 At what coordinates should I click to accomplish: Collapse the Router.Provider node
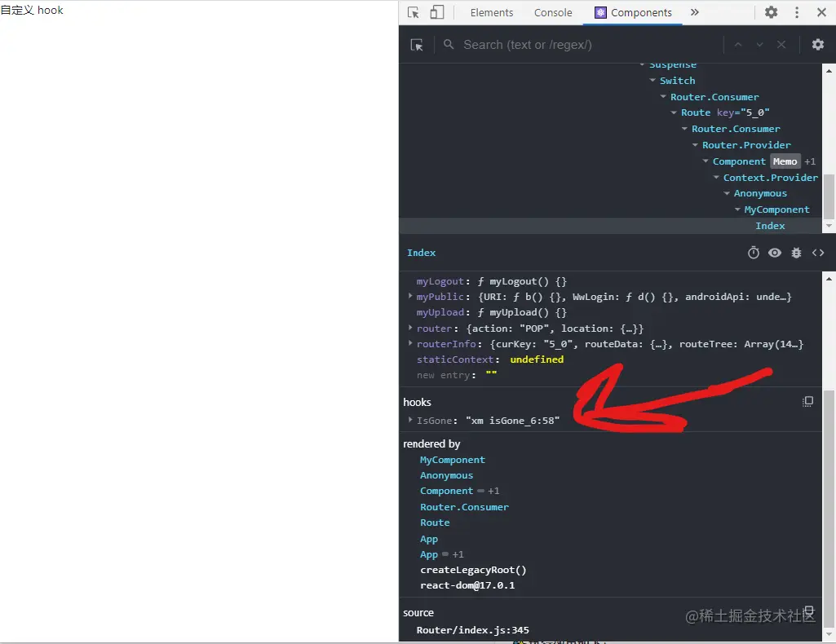point(695,145)
